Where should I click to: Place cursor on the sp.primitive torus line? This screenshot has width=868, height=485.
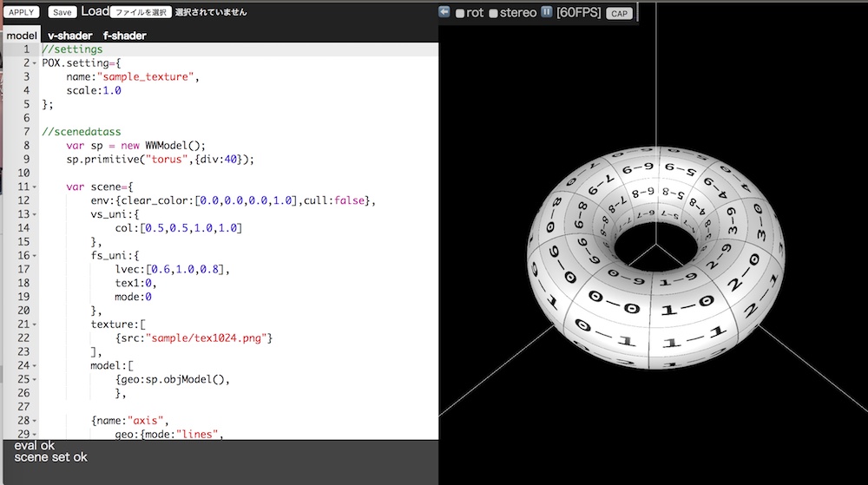pos(159,159)
